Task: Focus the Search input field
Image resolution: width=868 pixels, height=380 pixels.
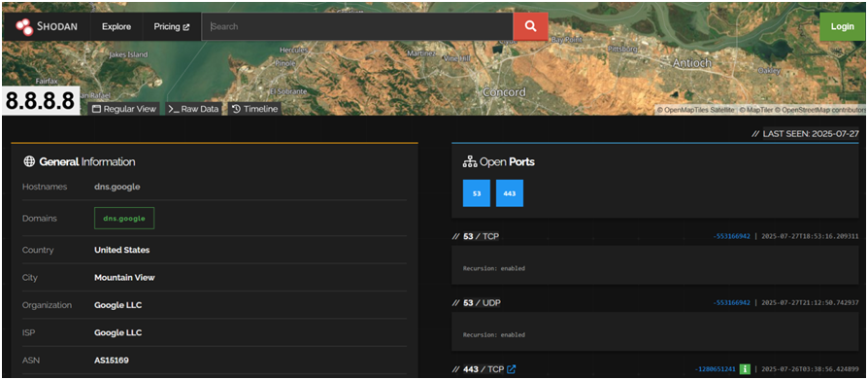Action: (x=357, y=26)
